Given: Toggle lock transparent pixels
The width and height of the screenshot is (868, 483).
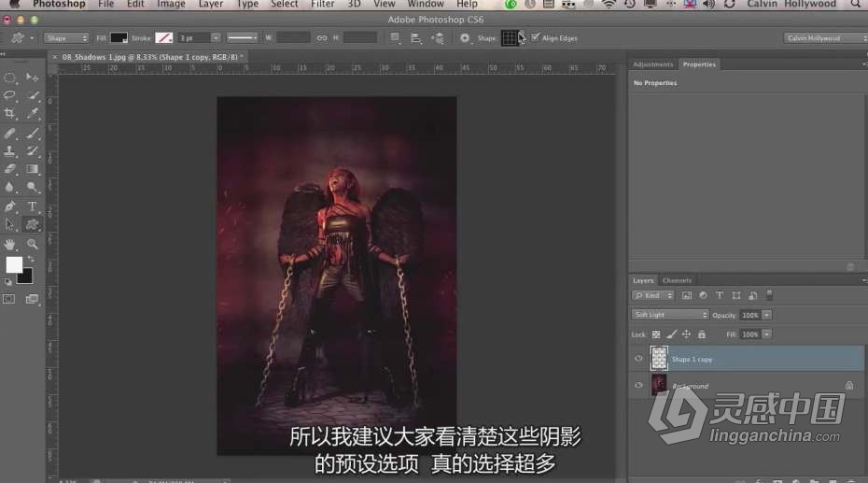Looking at the screenshot, I should click(x=656, y=334).
